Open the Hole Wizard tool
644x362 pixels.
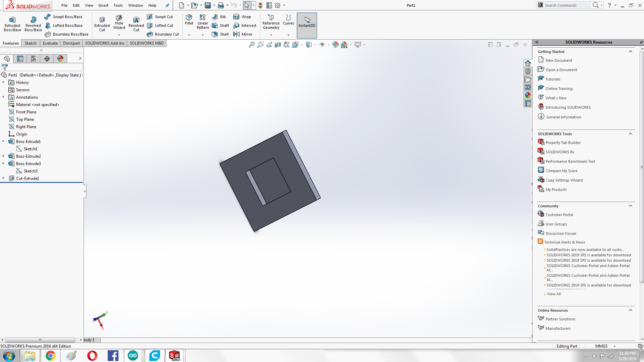coord(119,22)
